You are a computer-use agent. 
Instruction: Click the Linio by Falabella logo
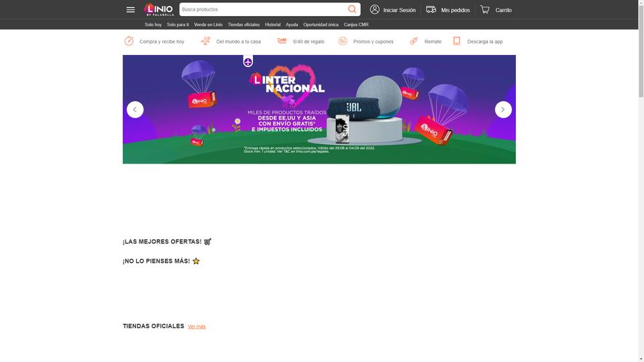click(x=159, y=9)
